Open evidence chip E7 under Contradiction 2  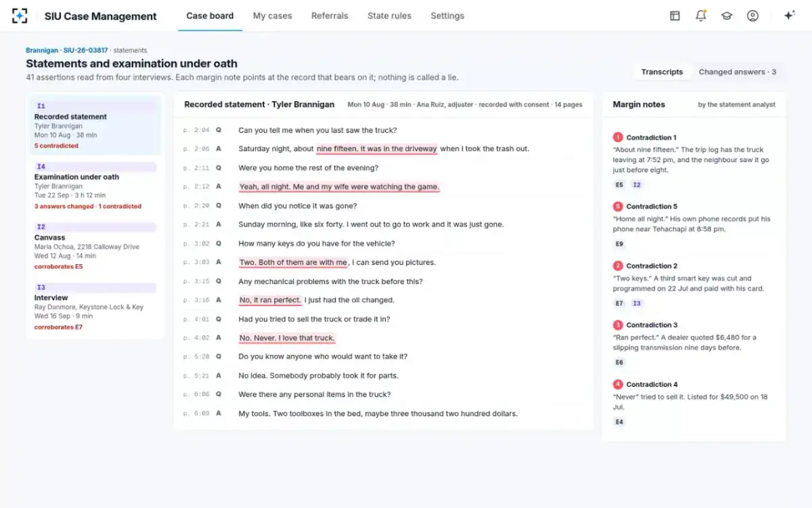(619, 303)
